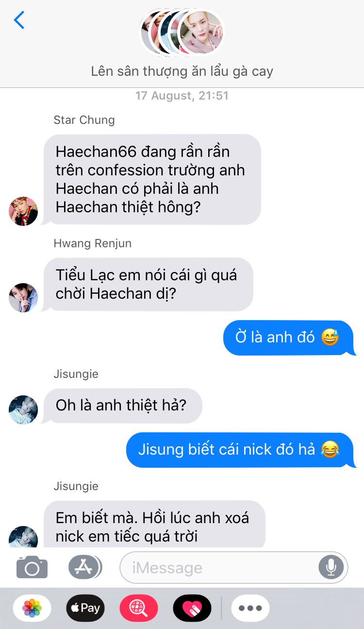Tap the group name Lên sân thượng ăn lẩu gà cay
The width and height of the screenshot is (364, 629).
coord(182,71)
